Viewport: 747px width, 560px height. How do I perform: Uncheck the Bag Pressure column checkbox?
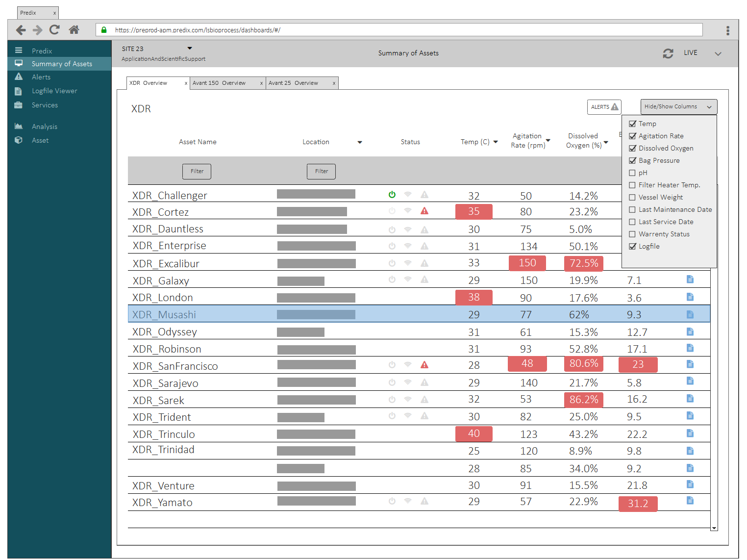coord(632,160)
